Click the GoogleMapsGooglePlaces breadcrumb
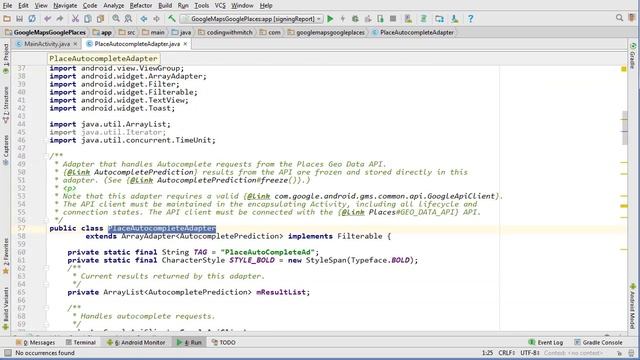The height and width of the screenshot is (360, 640). point(45,32)
